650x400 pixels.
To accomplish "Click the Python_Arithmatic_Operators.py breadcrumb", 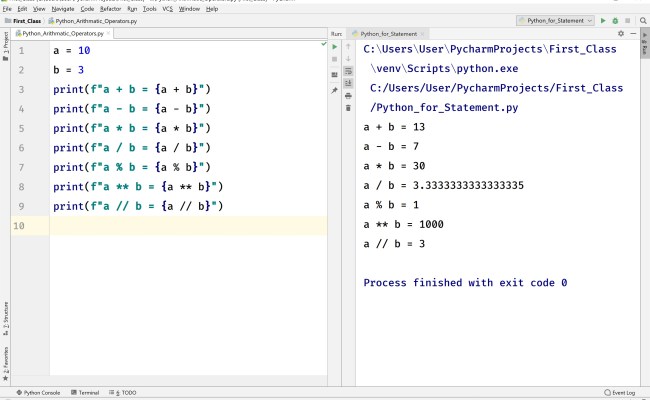I will [92, 21].
